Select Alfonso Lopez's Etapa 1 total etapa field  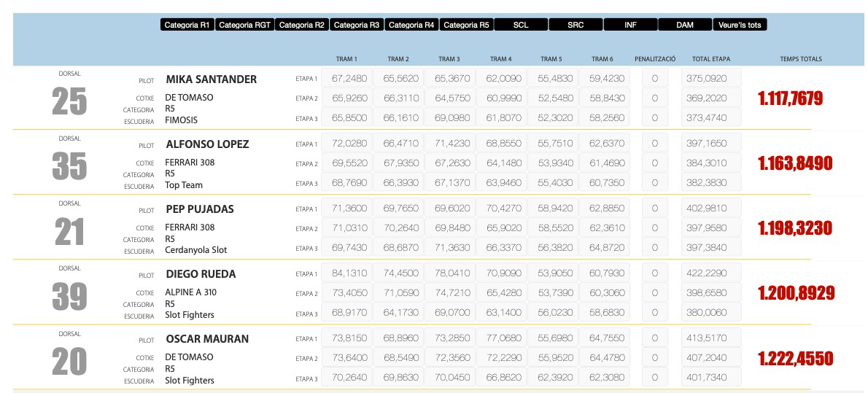click(710, 144)
